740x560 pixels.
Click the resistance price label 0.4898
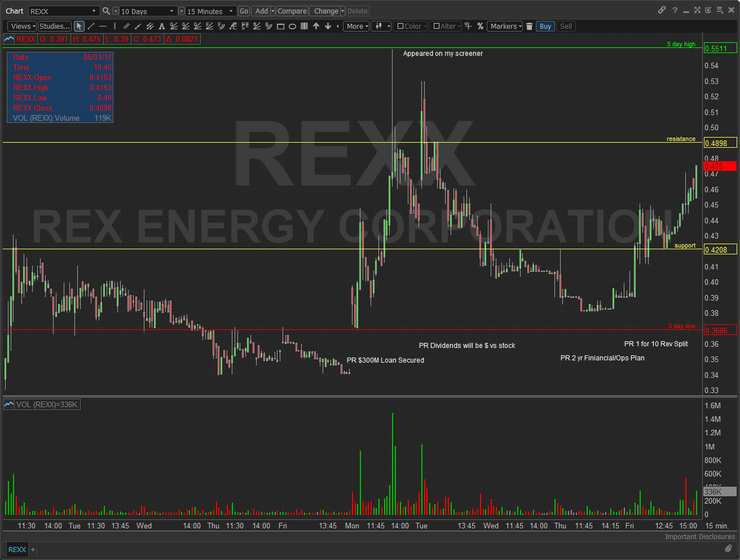(721, 143)
